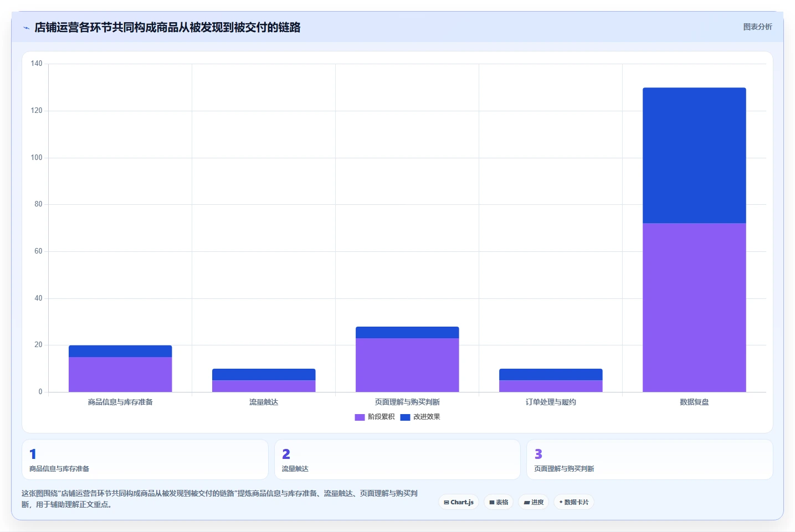Click the purple segment of the 流量触达 bar

coord(264,386)
